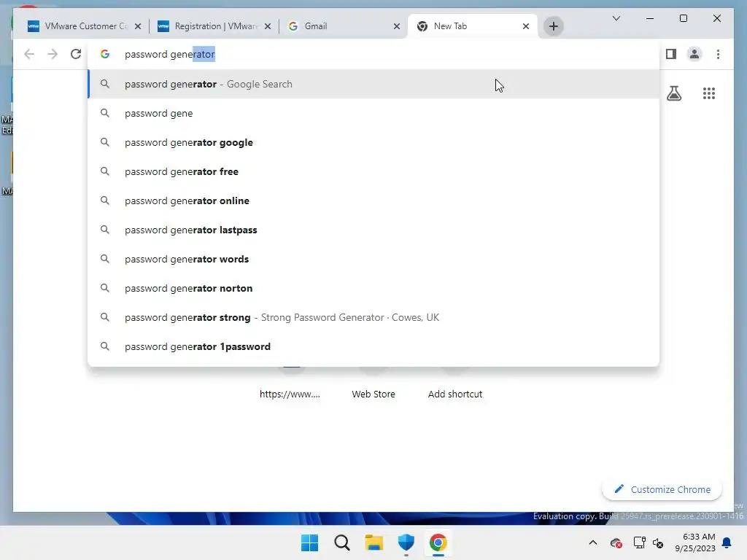
Task: Select 'password generator strong' suggestion
Action: 374,317
